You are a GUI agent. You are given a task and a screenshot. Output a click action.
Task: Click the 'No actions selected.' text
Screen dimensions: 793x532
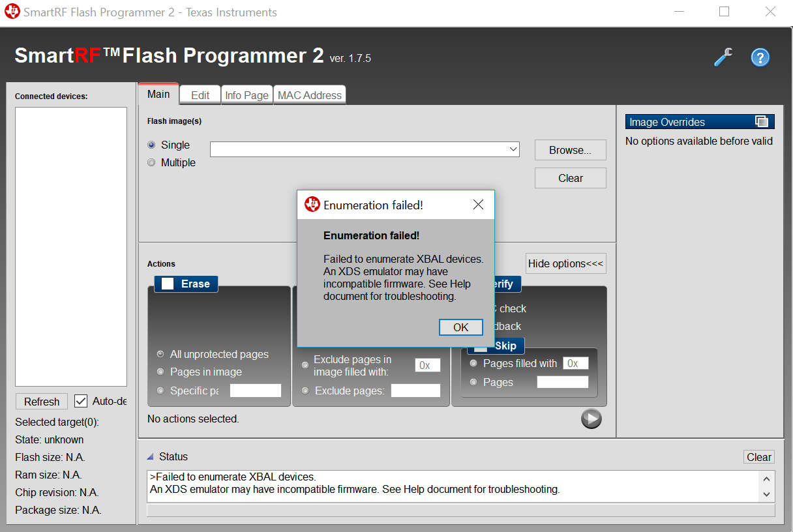[x=194, y=419]
